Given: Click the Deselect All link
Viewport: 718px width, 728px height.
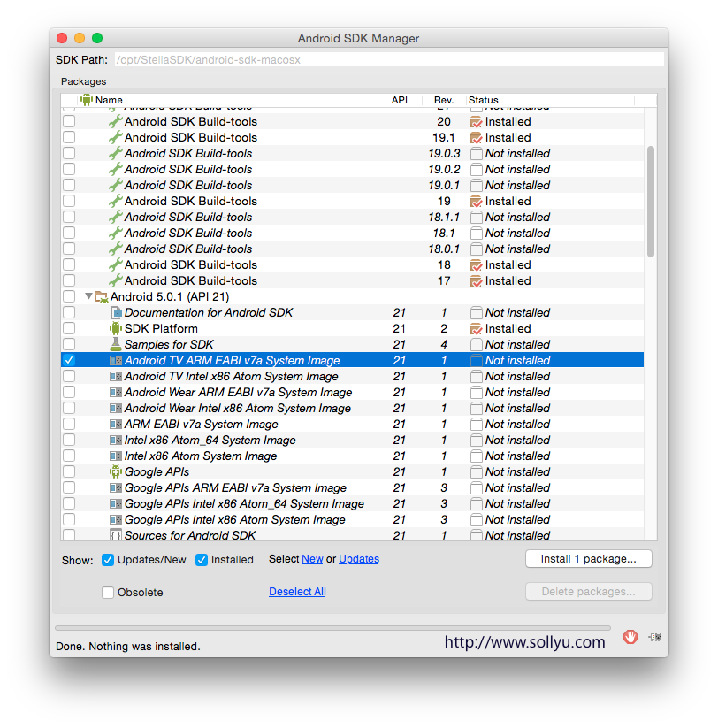Looking at the screenshot, I should 297,592.
